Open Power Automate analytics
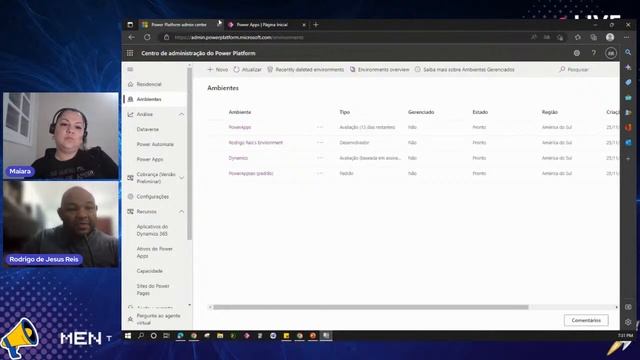 (x=155, y=144)
